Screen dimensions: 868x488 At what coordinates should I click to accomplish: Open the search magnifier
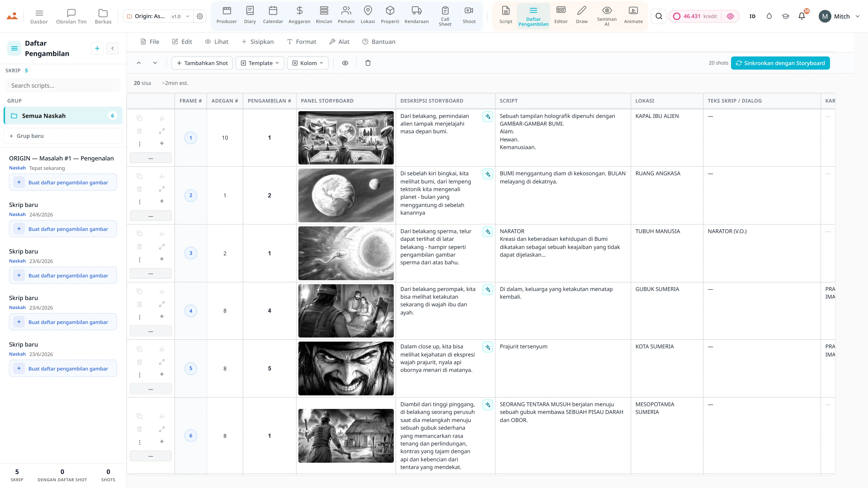pos(659,16)
